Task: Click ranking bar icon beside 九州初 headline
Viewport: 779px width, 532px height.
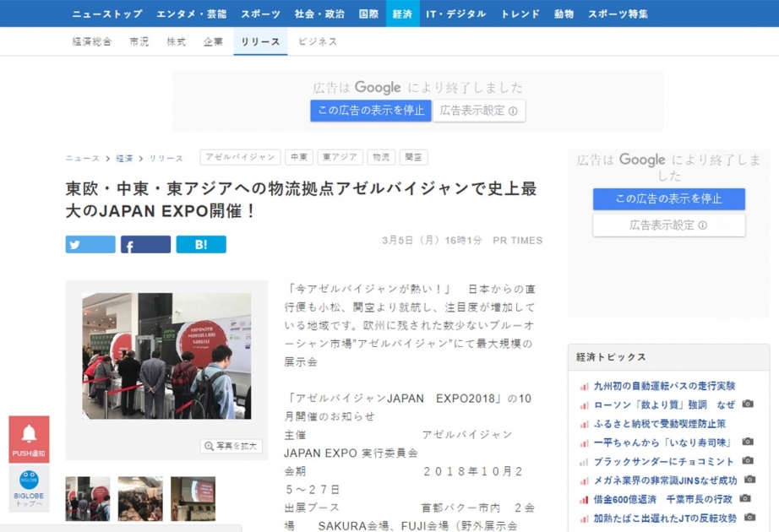Action: [x=584, y=387]
